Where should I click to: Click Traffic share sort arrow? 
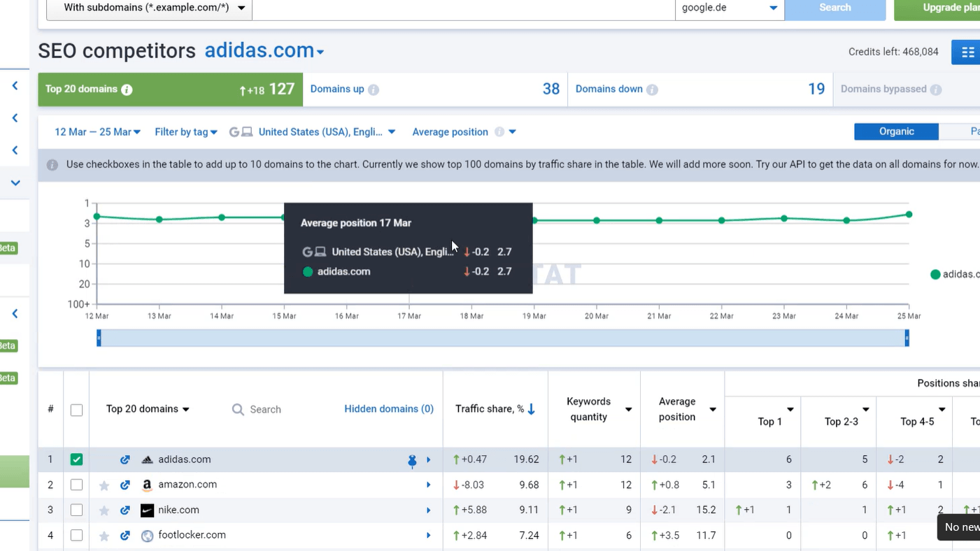(532, 409)
